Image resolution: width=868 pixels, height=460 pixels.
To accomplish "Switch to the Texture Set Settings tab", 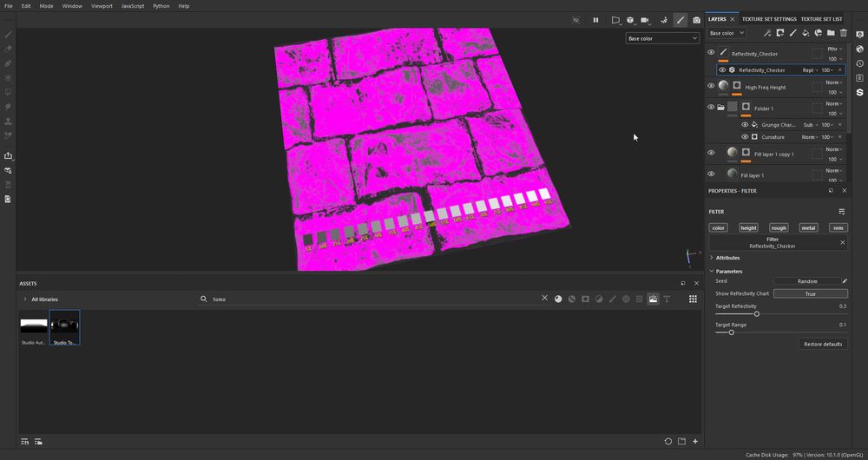I will 769,19.
